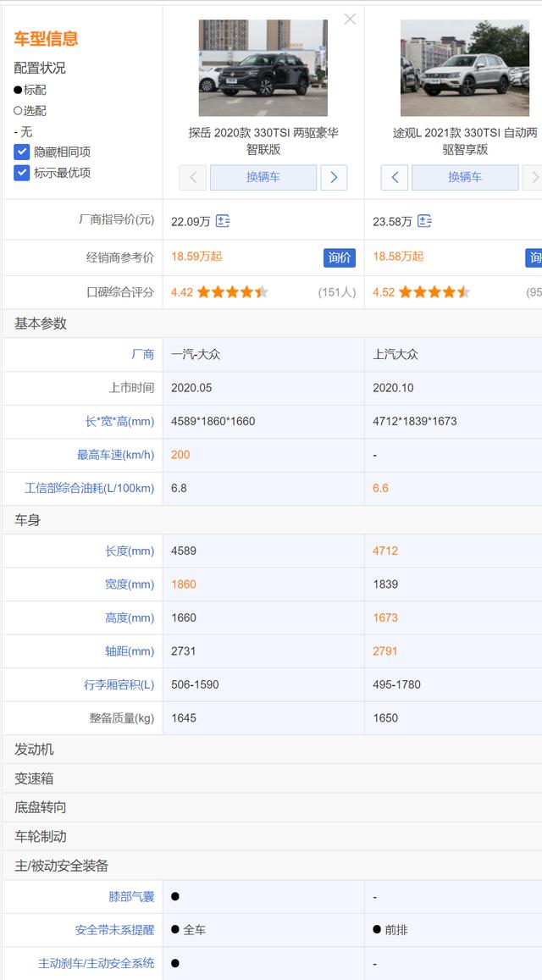Click the highlighted 6.6 fuel consumption value
This screenshot has height=980, width=542.
(381, 488)
